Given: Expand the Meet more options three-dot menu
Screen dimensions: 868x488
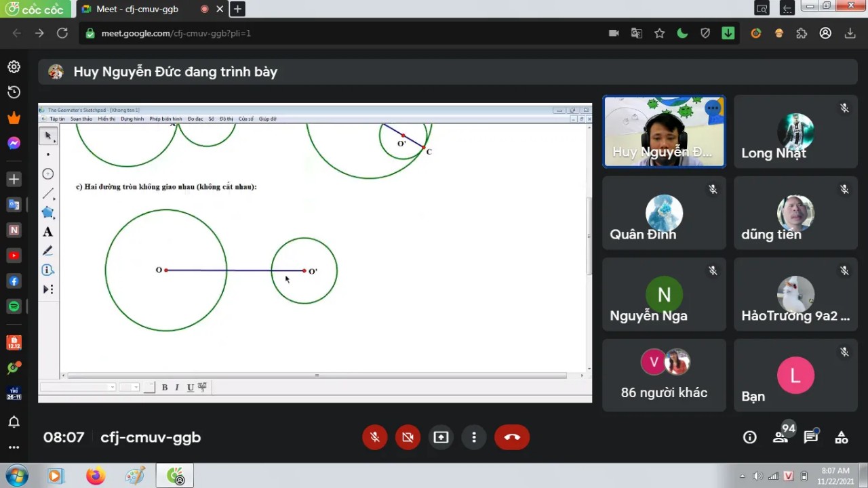Looking at the screenshot, I should pos(474,437).
